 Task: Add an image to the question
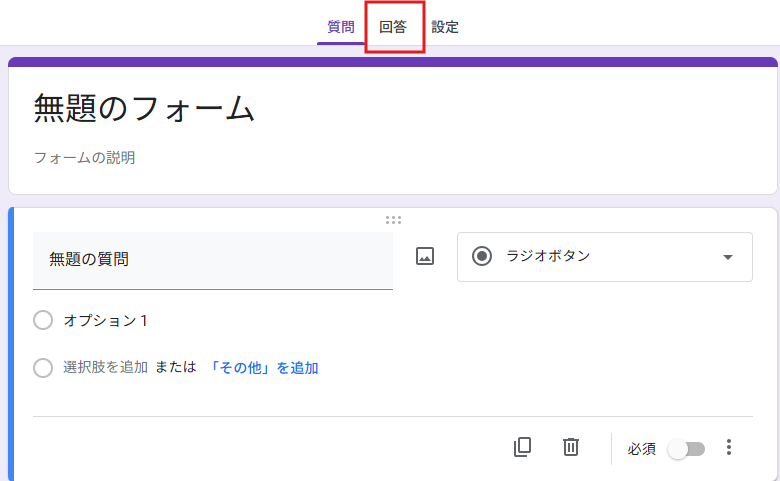[x=425, y=256]
